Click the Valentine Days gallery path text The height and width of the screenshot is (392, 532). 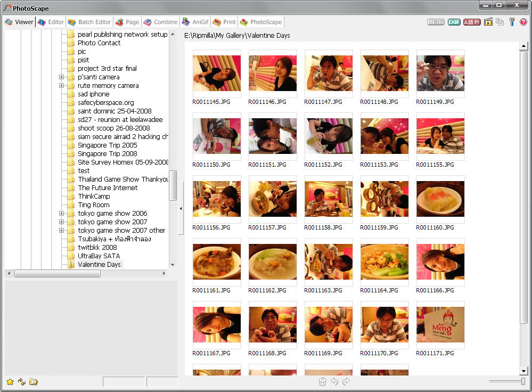click(237, 36)
